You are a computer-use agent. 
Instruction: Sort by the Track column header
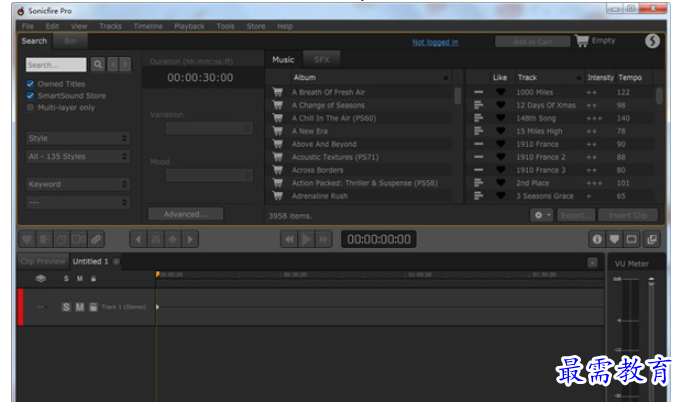(x=549, y=78)
